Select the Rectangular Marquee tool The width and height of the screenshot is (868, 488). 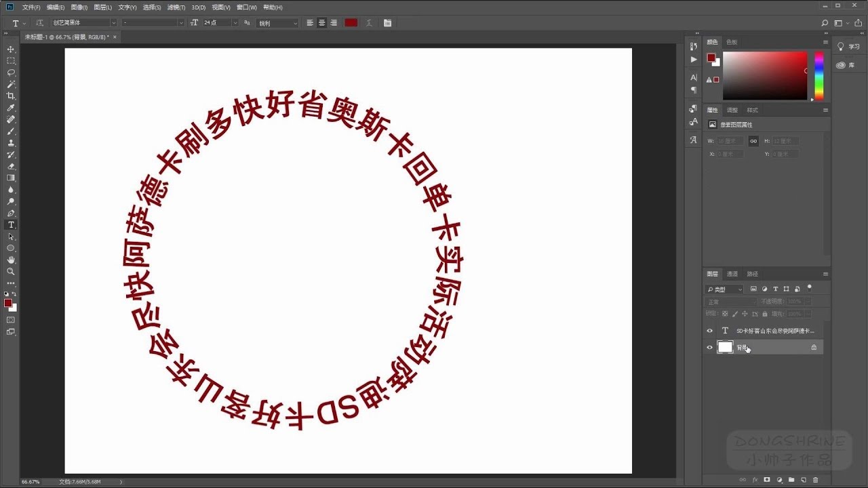(x=11, y=61)
